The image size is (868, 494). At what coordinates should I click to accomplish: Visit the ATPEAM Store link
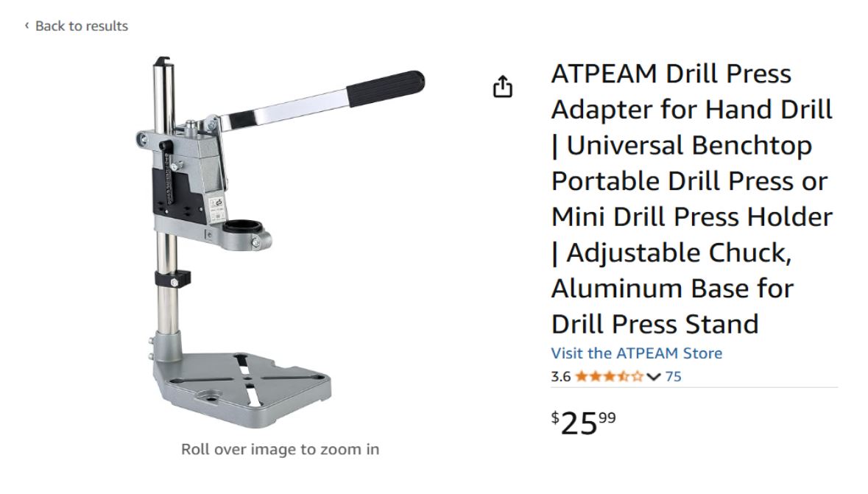(637, 353)
